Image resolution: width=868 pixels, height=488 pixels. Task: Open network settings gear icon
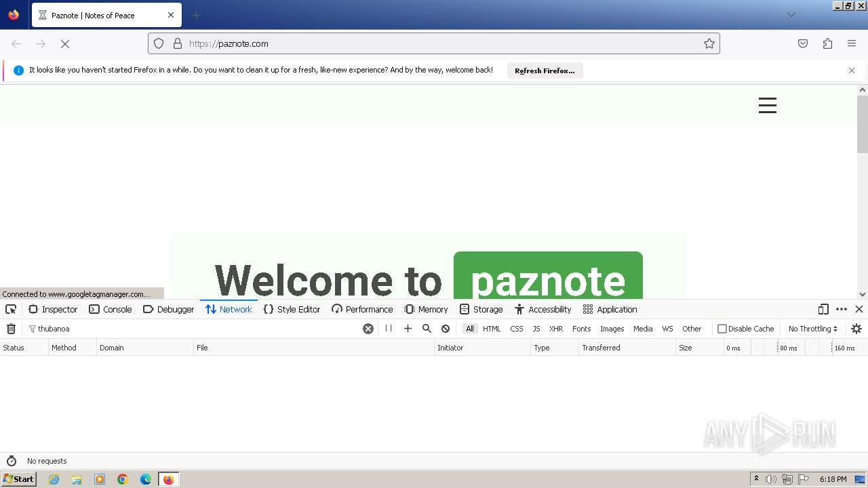(x=856, y=329)
